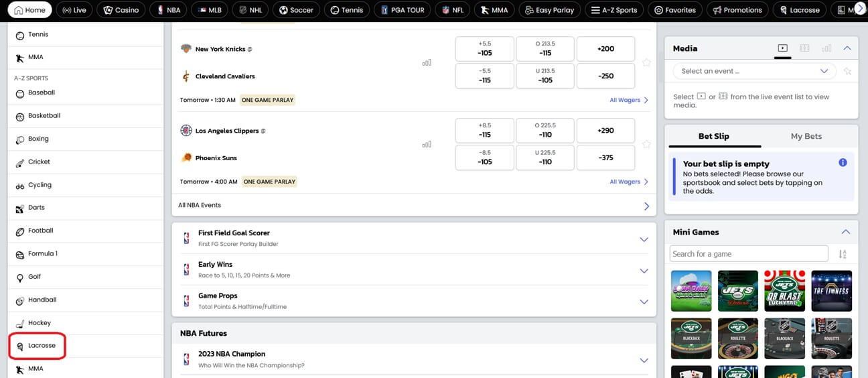The width and height of the screenshot is (868, 378).
Task: Expand 2023 NBA Champion futures
Action: [x=414, y=359]
